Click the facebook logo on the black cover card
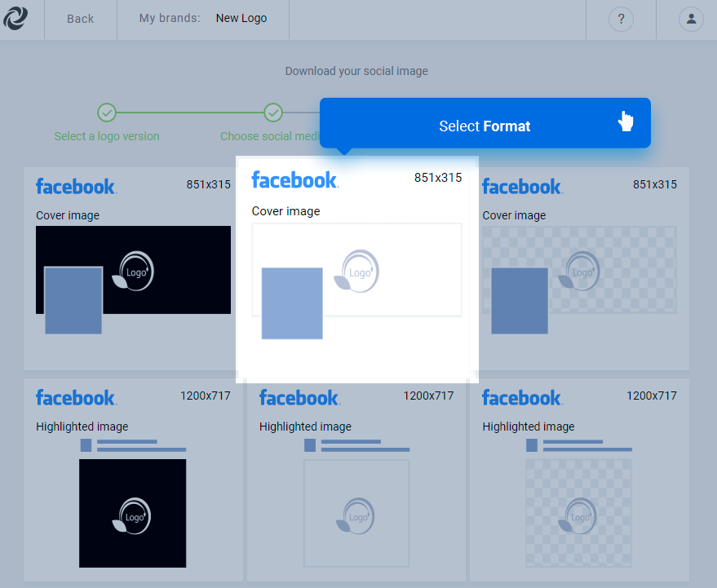 [77, 187]
